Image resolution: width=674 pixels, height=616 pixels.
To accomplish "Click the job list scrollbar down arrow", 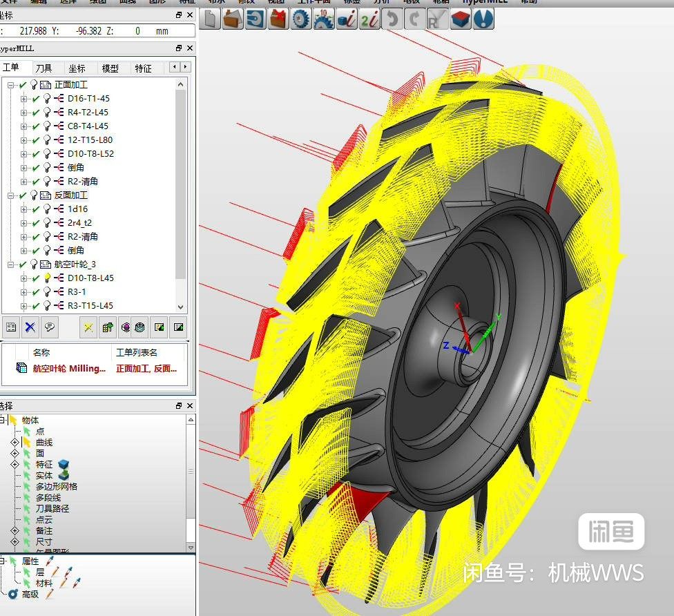I will tap(180, 307).
